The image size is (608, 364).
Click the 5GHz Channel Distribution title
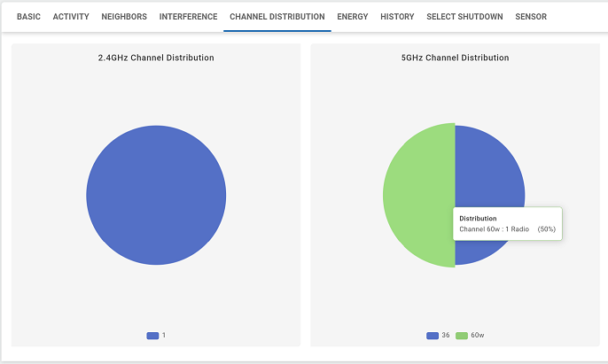(455, 58)
